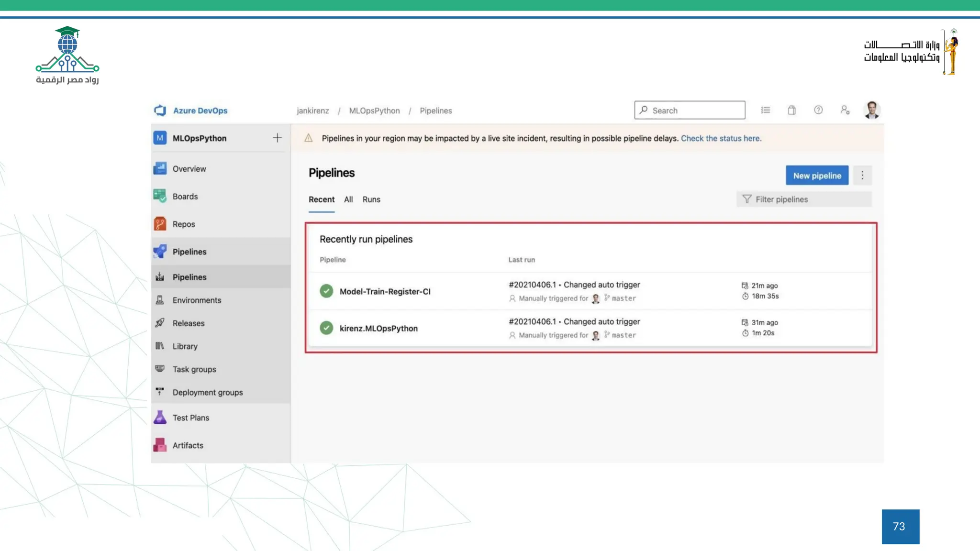Click the New pipeline button
Screen dimensions: 980x551
(817, 176)
